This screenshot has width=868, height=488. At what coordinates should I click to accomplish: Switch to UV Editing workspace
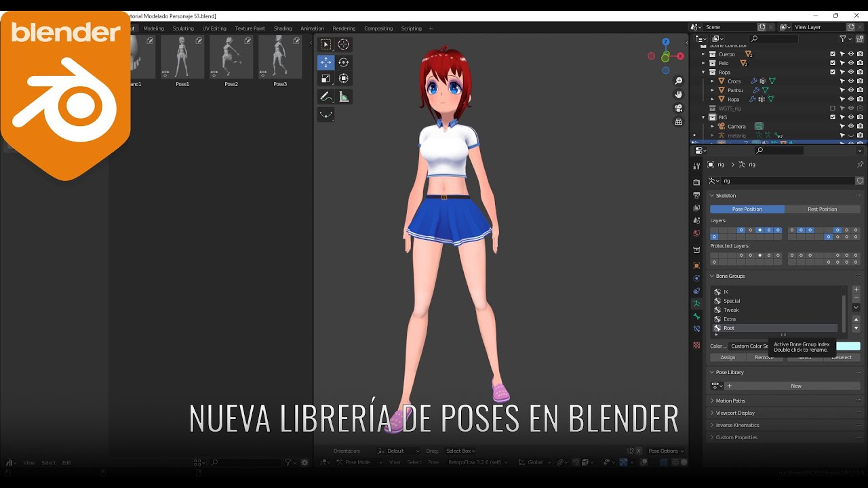pyautogui.click(x=214, y=28)
